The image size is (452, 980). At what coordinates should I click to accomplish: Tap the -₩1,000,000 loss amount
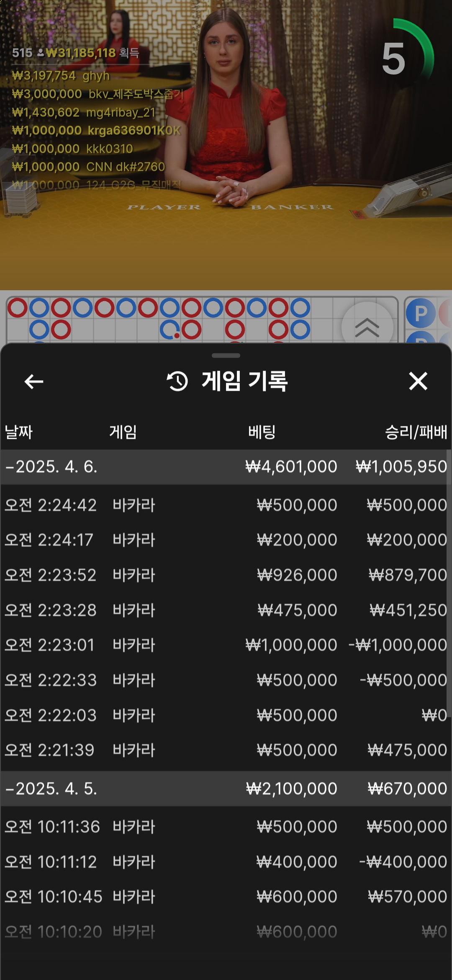point(398,645)
